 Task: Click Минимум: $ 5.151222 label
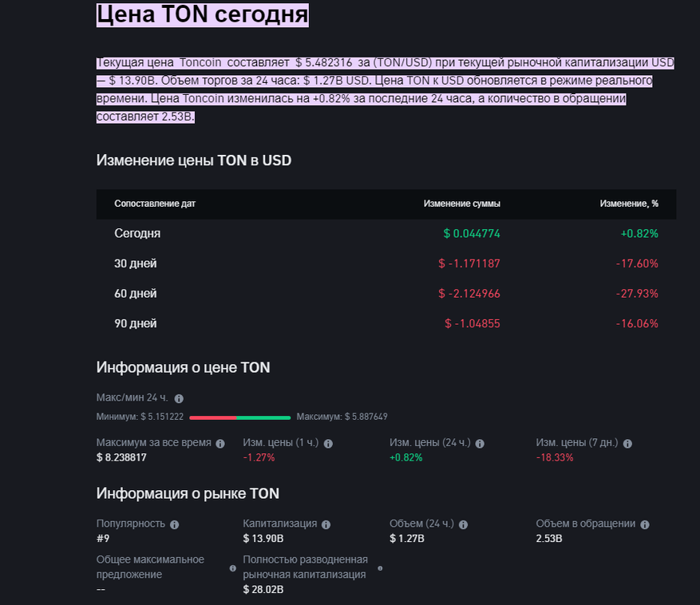click(140, 417)
